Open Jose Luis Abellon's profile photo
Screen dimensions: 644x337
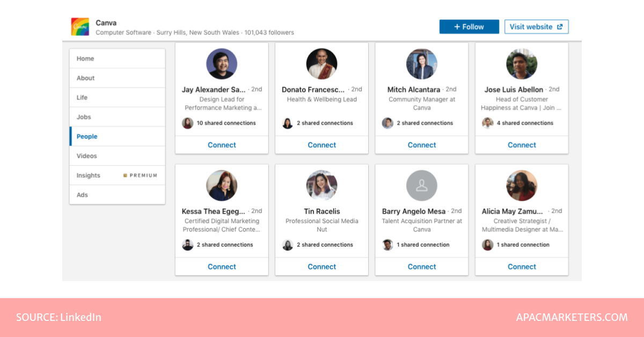tap(522, 64)
